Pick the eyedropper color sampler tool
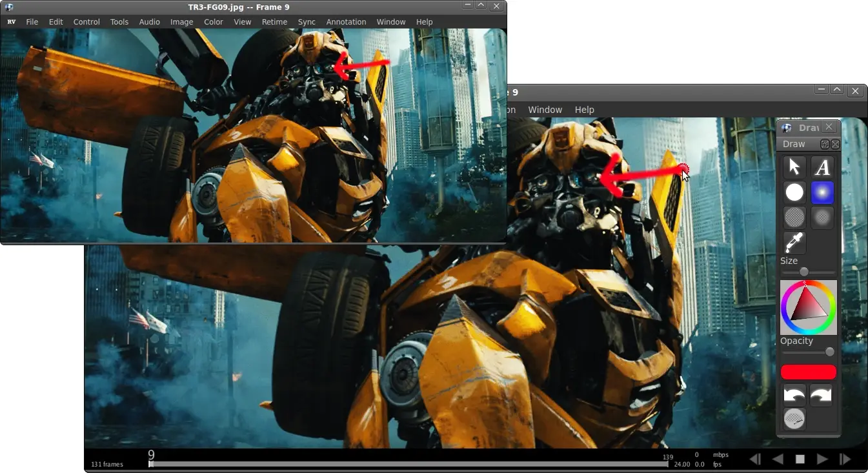This screenshot has height=473, width=868. [x=794, y=243]
